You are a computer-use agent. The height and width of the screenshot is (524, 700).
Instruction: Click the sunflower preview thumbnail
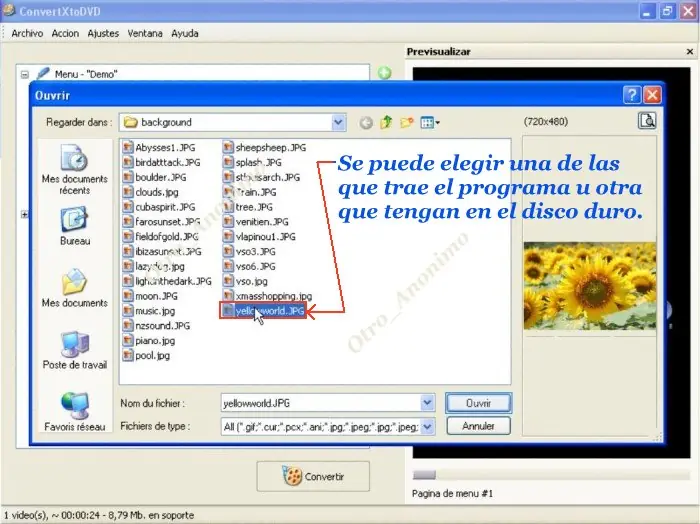point(590,286)
